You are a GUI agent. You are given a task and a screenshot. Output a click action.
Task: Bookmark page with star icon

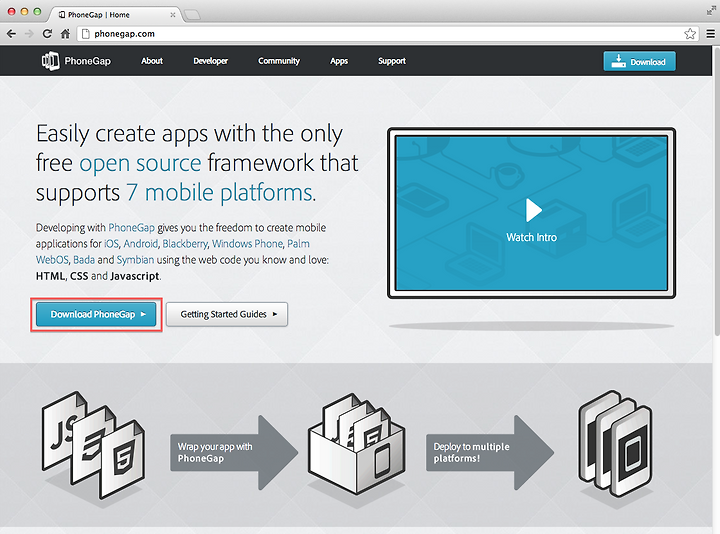[x=690, y=34]
